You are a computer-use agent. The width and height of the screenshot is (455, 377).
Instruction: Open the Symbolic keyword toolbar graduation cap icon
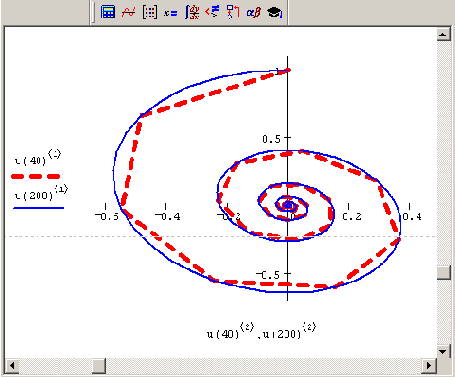click(x=275, y=12)
